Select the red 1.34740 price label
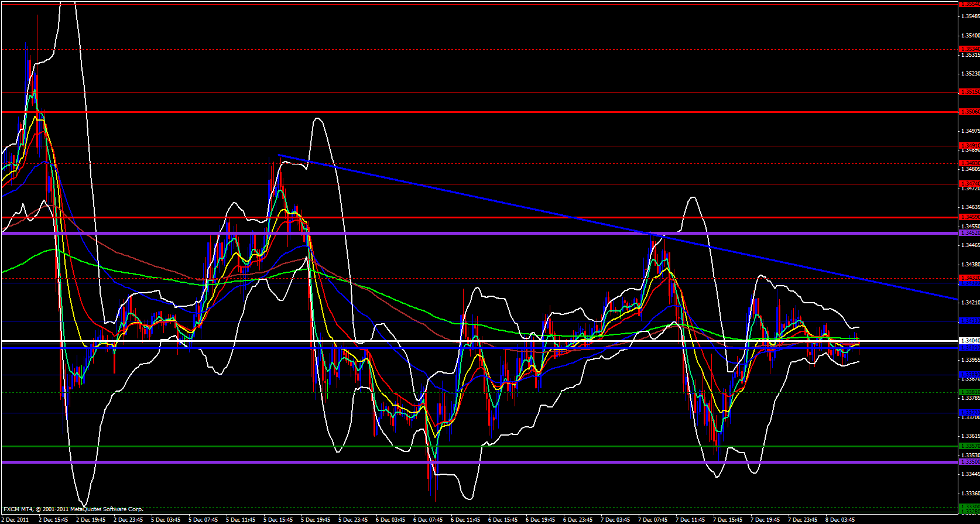980x524 pixels. coord(969,184)
